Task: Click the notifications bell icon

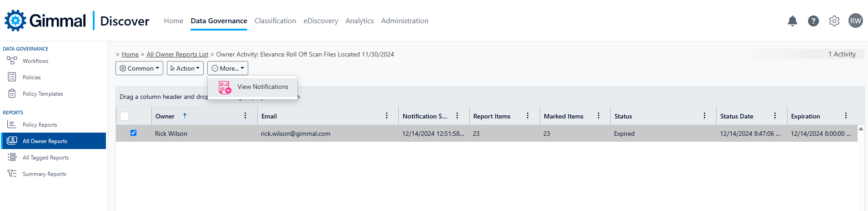Action: click(x=792, y=21)
